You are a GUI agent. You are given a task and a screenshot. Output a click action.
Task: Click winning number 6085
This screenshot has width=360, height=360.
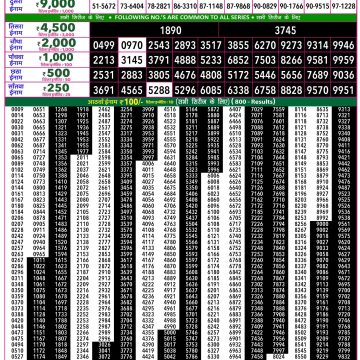coord(211,90)
